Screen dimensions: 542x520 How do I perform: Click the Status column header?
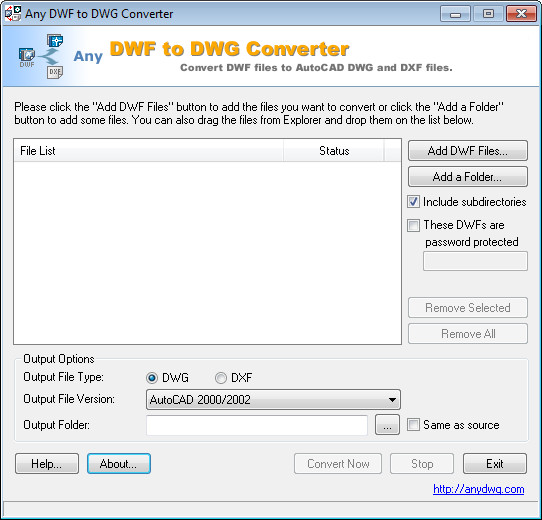click(334, 151)
